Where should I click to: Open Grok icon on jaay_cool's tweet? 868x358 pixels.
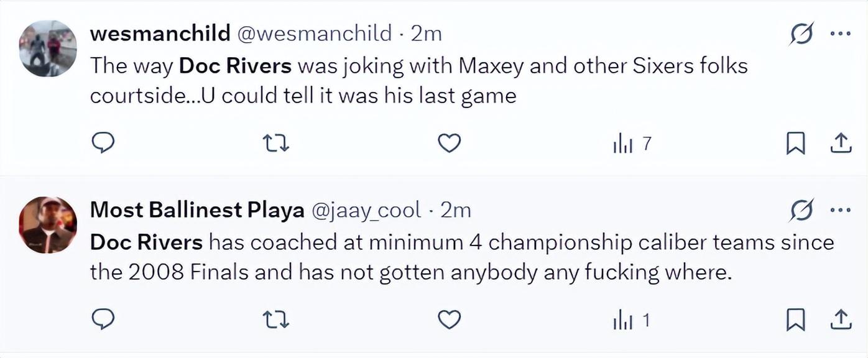pyautogui.click(x=801, y=212)
